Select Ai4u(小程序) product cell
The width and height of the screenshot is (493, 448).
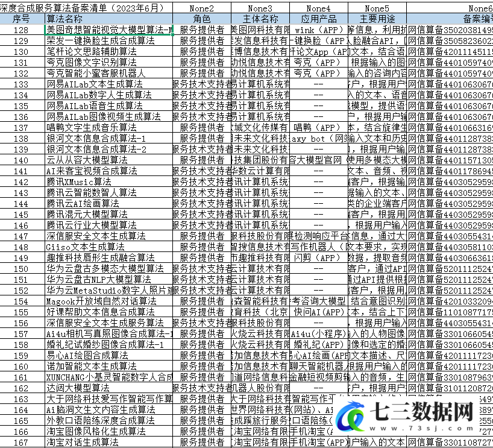[x=319, y=334]
